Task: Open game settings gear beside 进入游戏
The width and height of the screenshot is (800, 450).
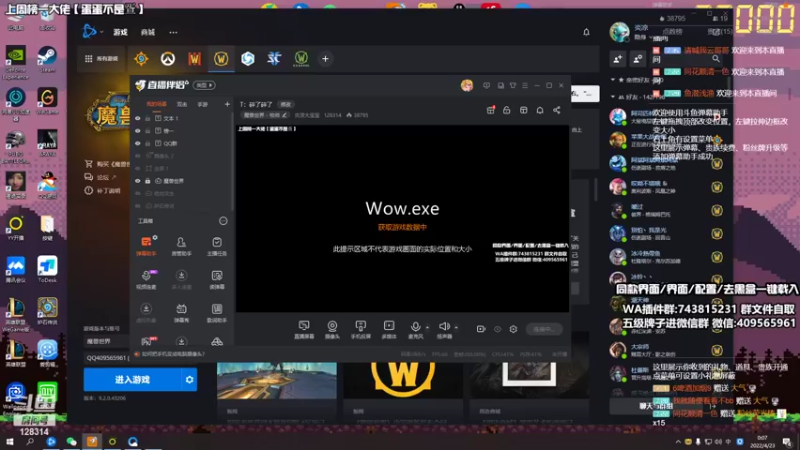Action: click(189, 380)
